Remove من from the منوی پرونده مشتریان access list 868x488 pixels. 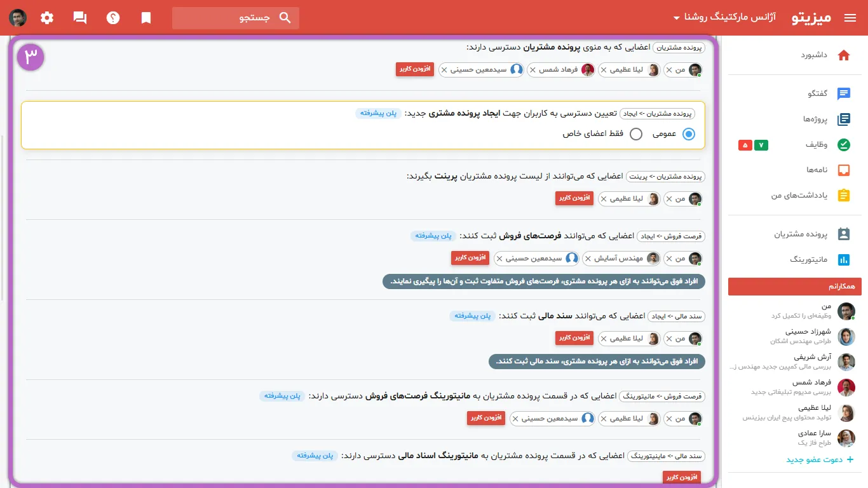click(x=669, y=70)
